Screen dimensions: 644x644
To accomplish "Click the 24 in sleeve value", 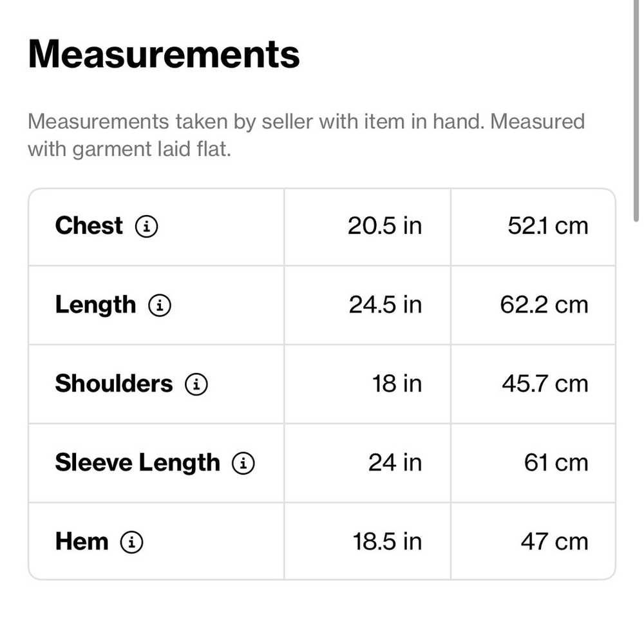I will click(x=395, y=462).
